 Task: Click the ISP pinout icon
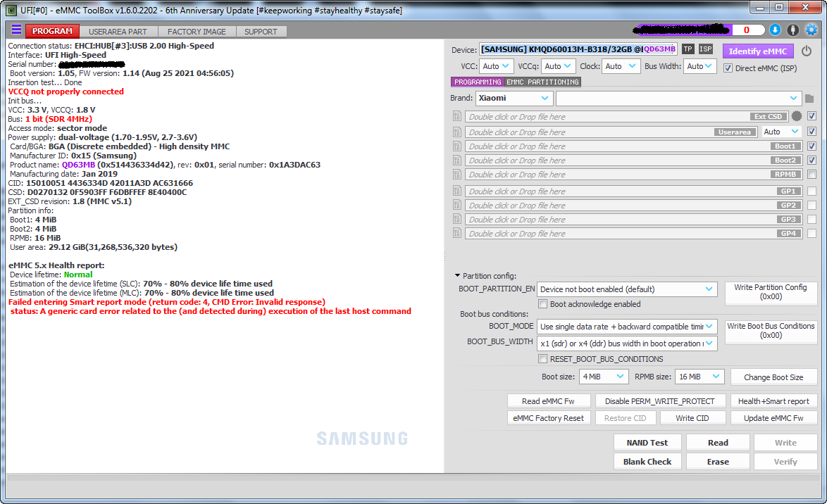[706, 49]
